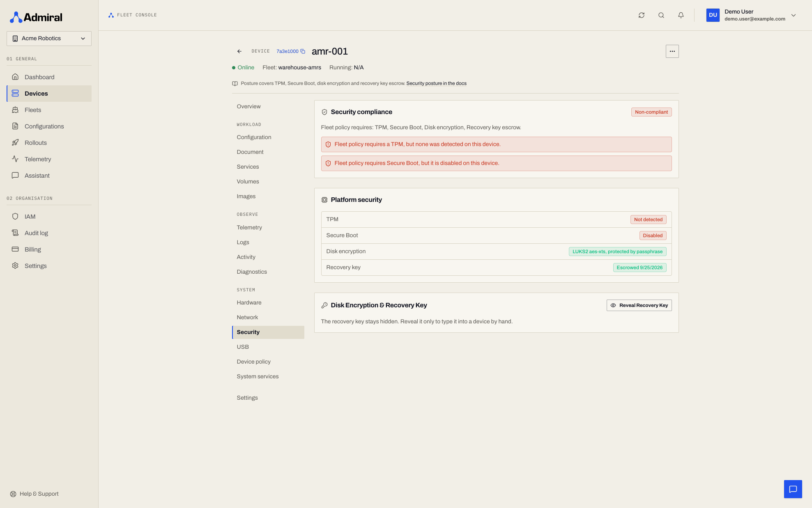Open the Hardware section tab
The height and width of the screenshot is (508, 812).
point(268,303)
